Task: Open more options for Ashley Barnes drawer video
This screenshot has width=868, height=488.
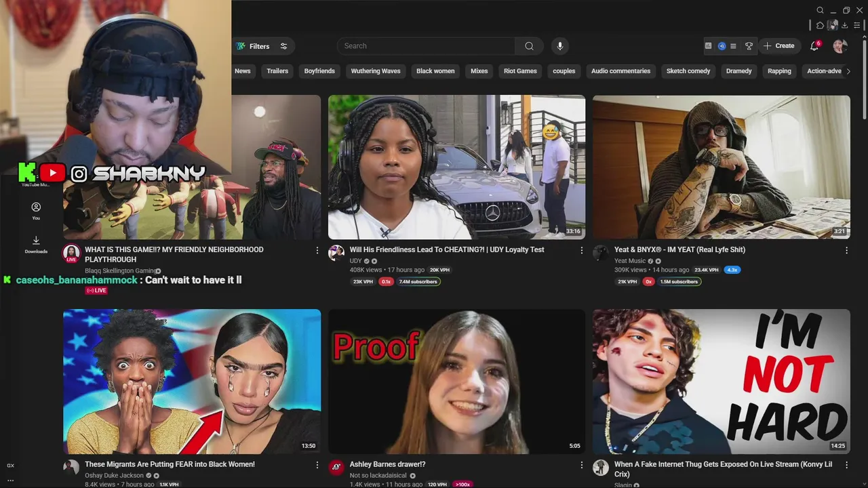Action: coord(581,465)
